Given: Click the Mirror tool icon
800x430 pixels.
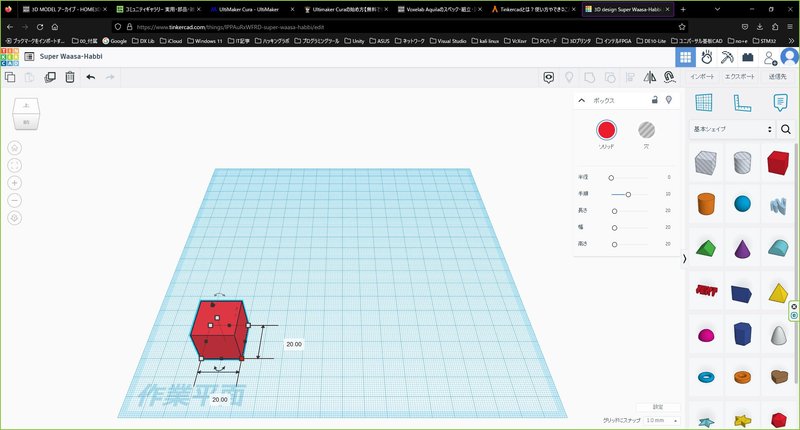Looking at the screenshot, I should [649, 77].
